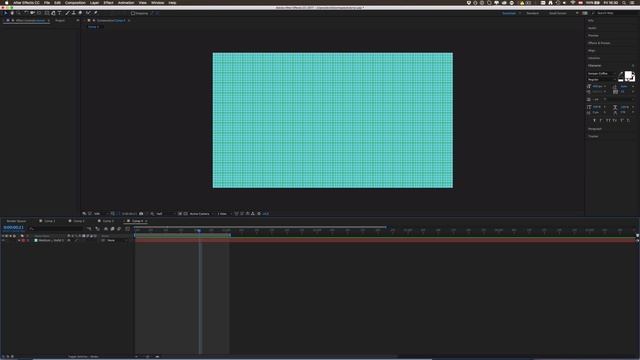The width and height of the screenshot is (640, 360).
Task: Click Subscript in Character panel
Action: pos(628,120)
